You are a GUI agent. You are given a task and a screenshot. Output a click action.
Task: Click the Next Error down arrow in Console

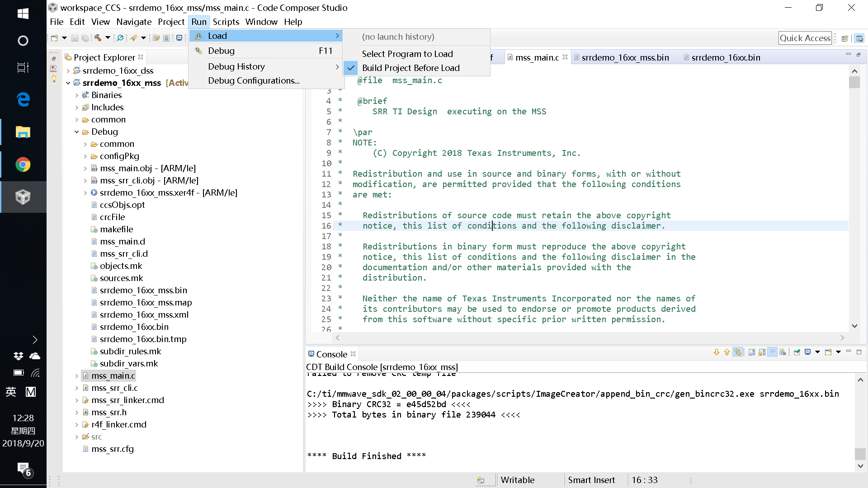(x=717, y=352)
